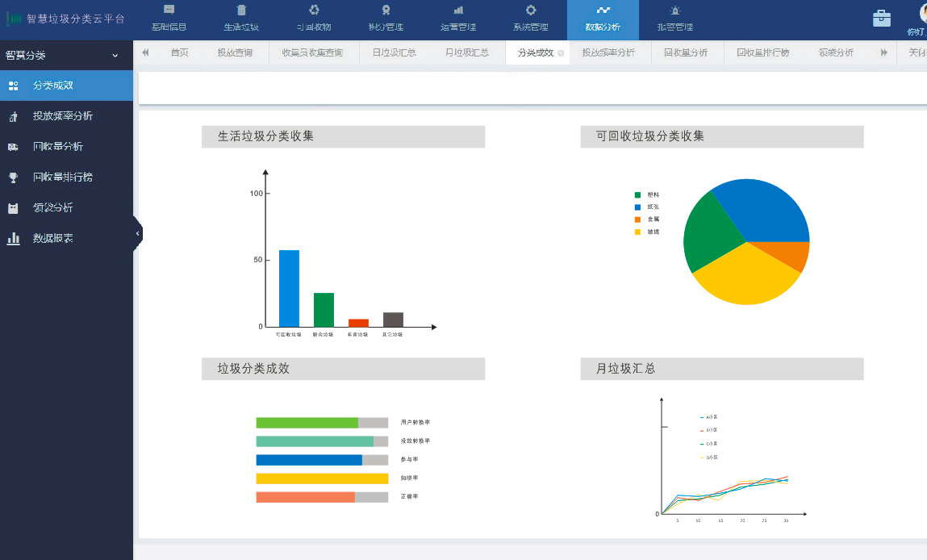Screen dimensions: 927x560
Task: Select 投放频率分析 in sidebar
Action: pyautogui.click(x=62, y=116)
